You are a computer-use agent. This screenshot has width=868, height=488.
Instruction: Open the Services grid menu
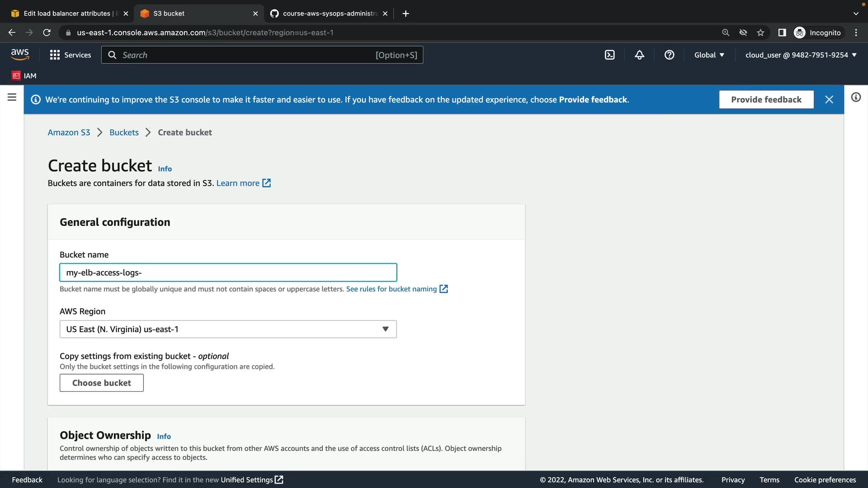click(70, 55)
